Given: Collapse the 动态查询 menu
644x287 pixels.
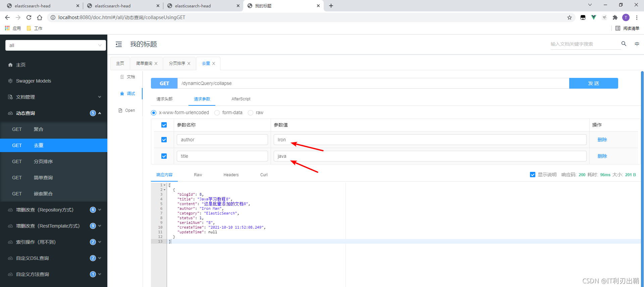Looking at the screenshot, I should 100,113.
